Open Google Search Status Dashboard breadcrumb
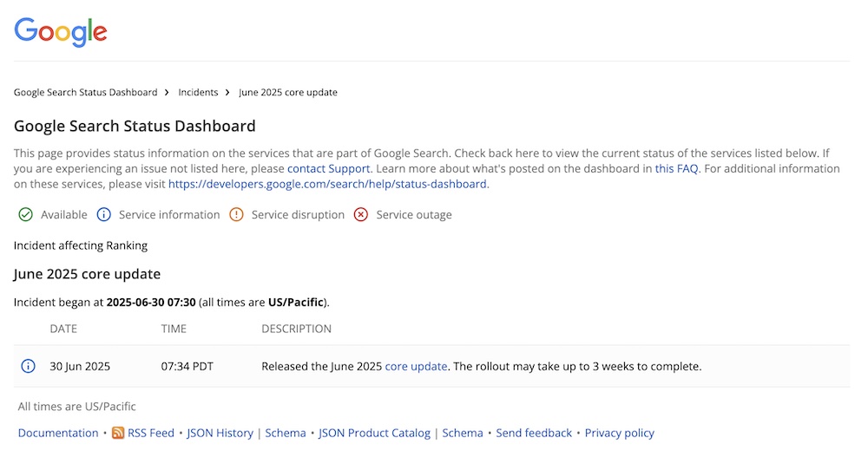 coord(86,93)
